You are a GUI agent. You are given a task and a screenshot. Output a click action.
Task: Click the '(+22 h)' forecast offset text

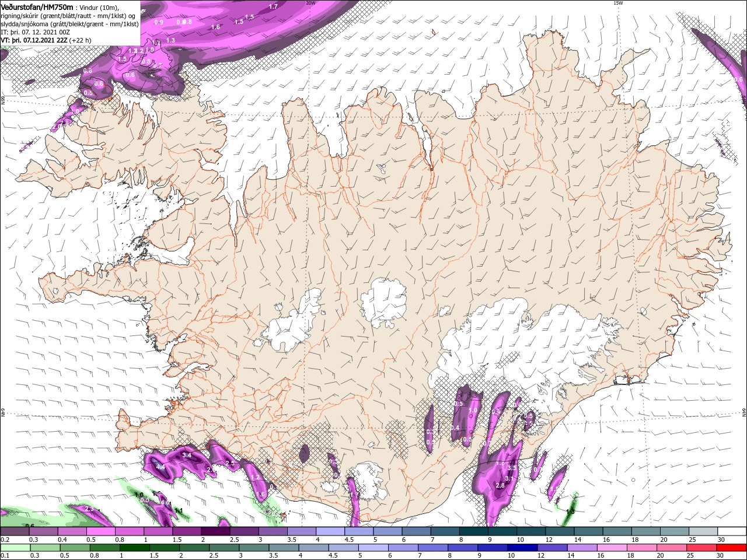coord(81,40)
